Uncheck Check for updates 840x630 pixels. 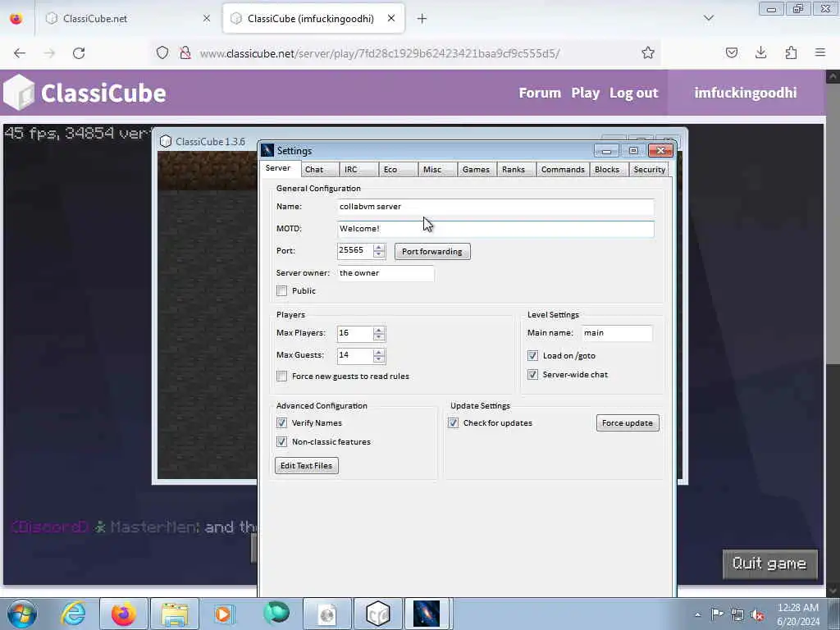point(453,422)
